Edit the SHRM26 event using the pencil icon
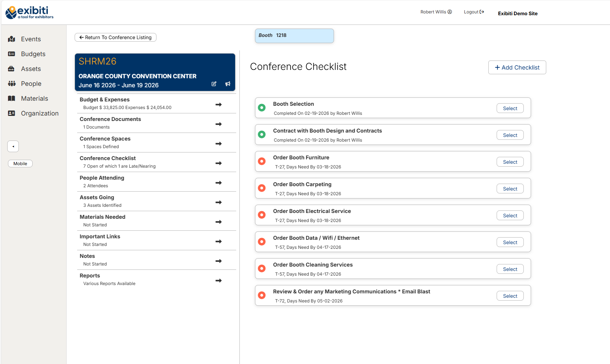 click(214, 84)
